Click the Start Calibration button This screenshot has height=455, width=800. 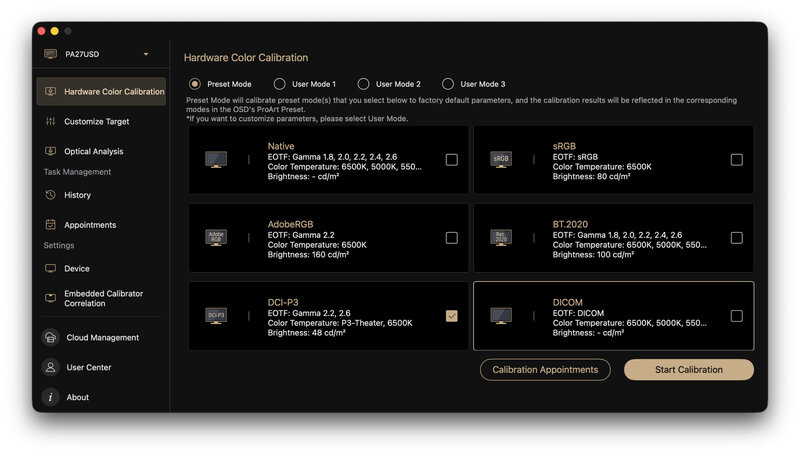pos(689,369)
